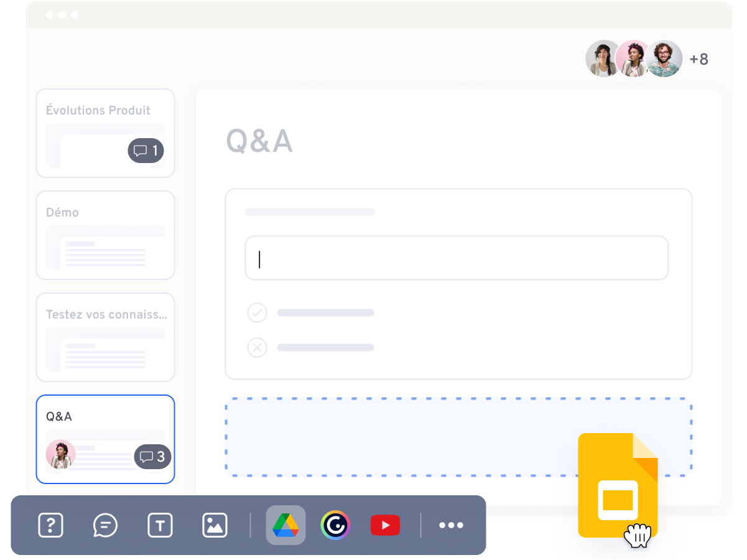This screenshot has width=747, height=560.
Task: Open the 1 comment on Évolutions Produit
Action: [146, 151]
